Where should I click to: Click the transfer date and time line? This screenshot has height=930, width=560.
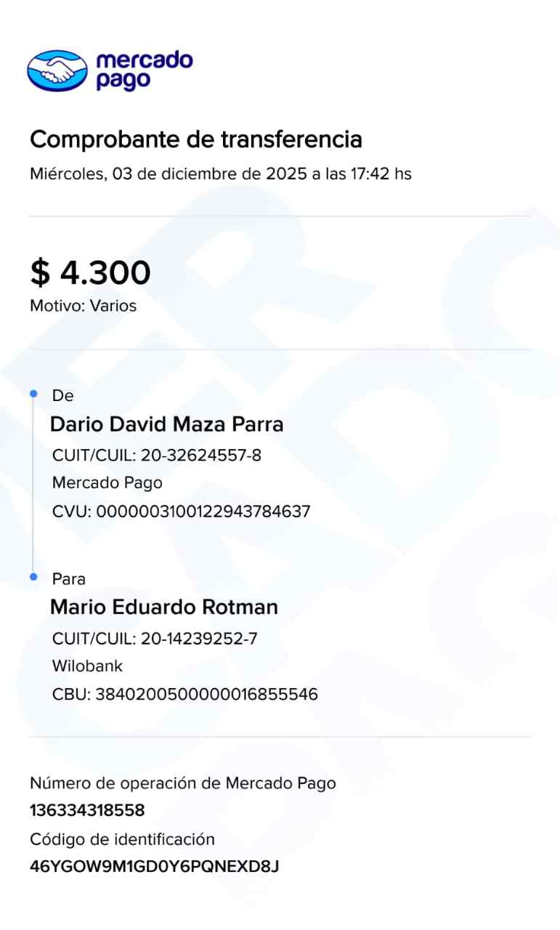click(x=220, y=174)
